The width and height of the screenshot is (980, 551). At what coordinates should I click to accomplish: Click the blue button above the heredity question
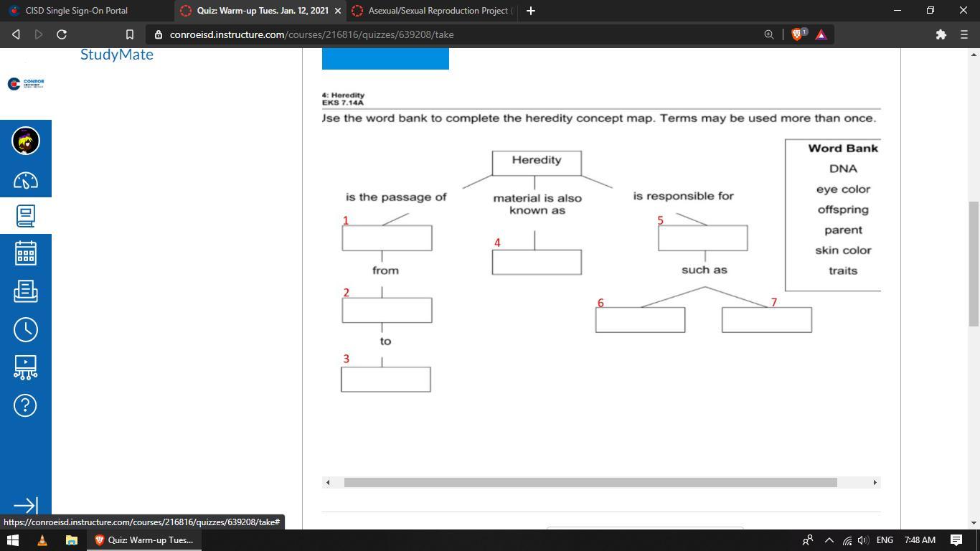pos(385,59)
